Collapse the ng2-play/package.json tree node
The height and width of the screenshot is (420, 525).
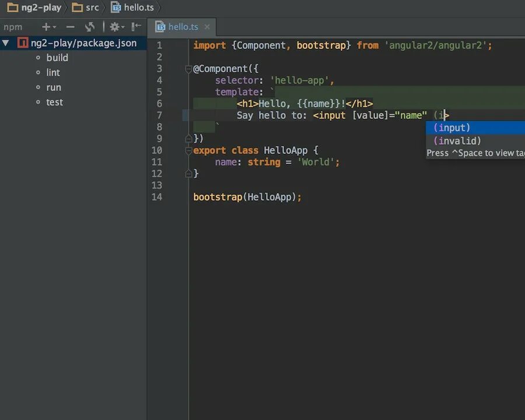pyautogui.click(x=5, y=43)
